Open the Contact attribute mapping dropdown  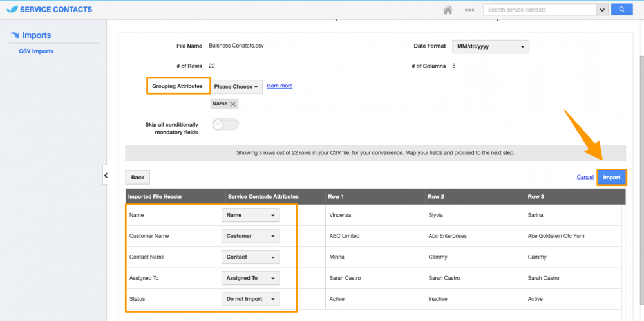(251, 257)
